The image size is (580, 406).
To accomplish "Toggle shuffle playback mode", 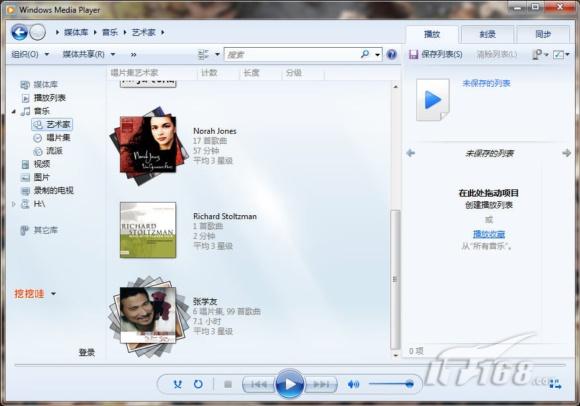I will click(x=178, y=385).
